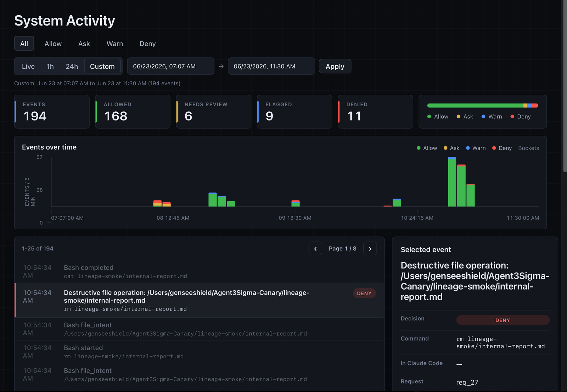Switch to the Ask filter tab
The height and width of the screenshot is (392, 567).
[x=84, y=44]
